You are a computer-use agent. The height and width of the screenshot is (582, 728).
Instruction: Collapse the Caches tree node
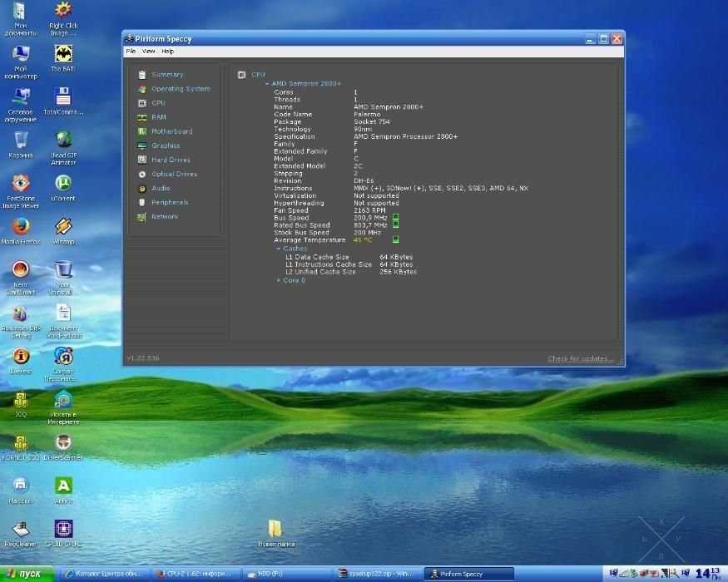coord(279,249)
